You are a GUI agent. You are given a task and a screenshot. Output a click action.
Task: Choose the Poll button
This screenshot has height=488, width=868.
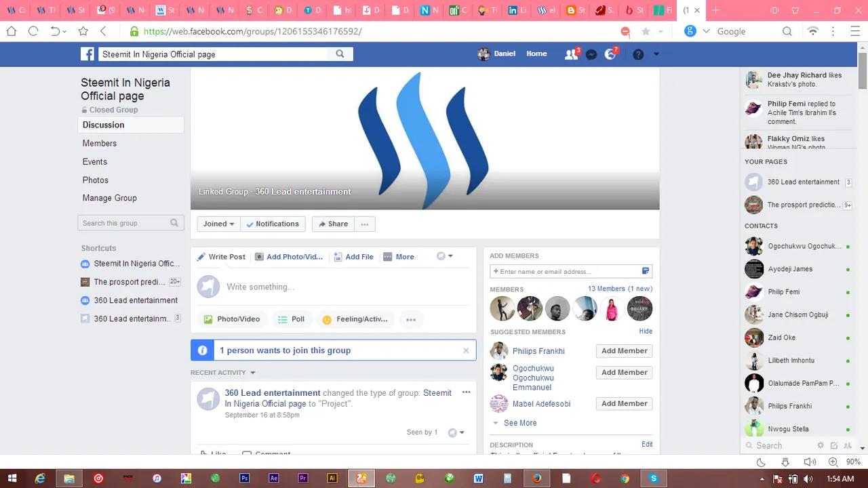pos(292,319)
